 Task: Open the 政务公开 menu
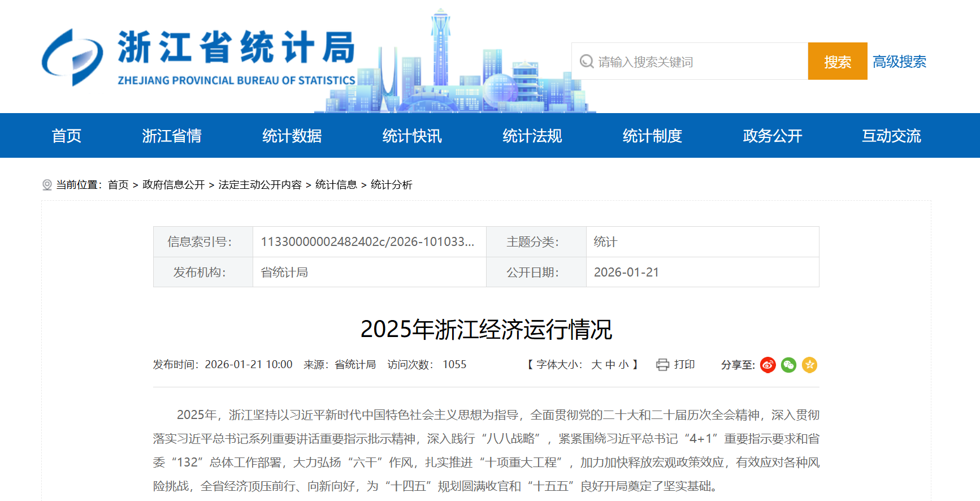click(x=773, y=136)
